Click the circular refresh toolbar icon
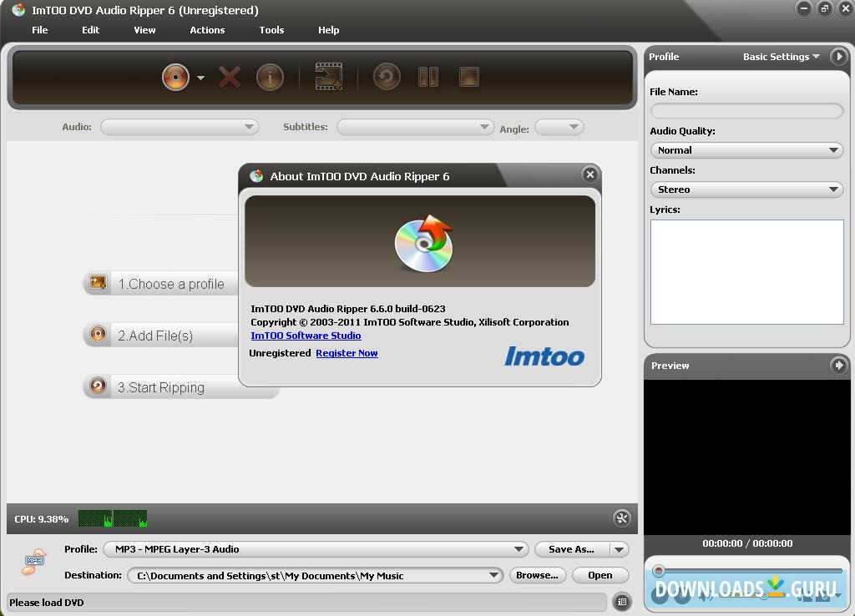Screen dimensions: 855x616 pyautogui.click(x=385, y=76)
